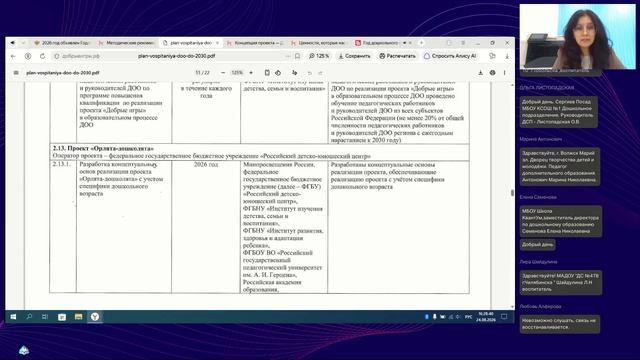Open the PDF viewer more options menu
The image size is (640, 360).
504,73
